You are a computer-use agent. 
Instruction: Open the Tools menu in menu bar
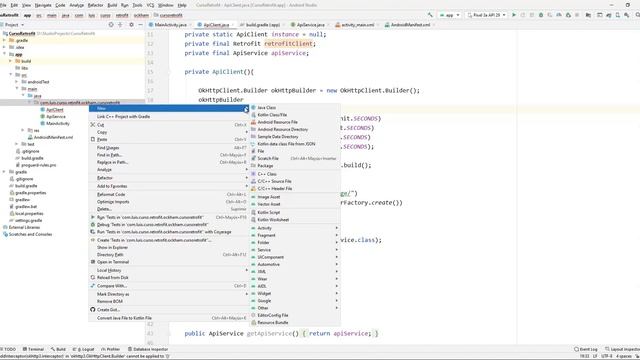pos(138,5)
